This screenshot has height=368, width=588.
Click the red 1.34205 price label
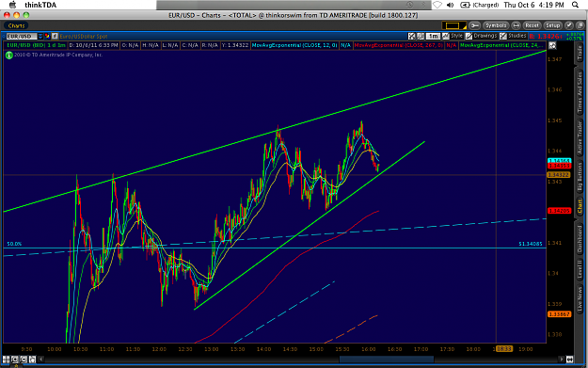point(559,211)
